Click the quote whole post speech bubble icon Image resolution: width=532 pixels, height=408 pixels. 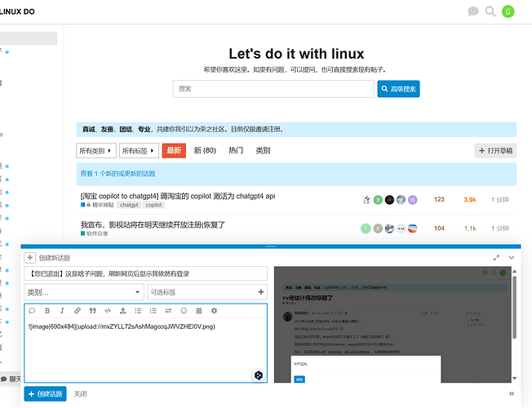pos(33,311)
